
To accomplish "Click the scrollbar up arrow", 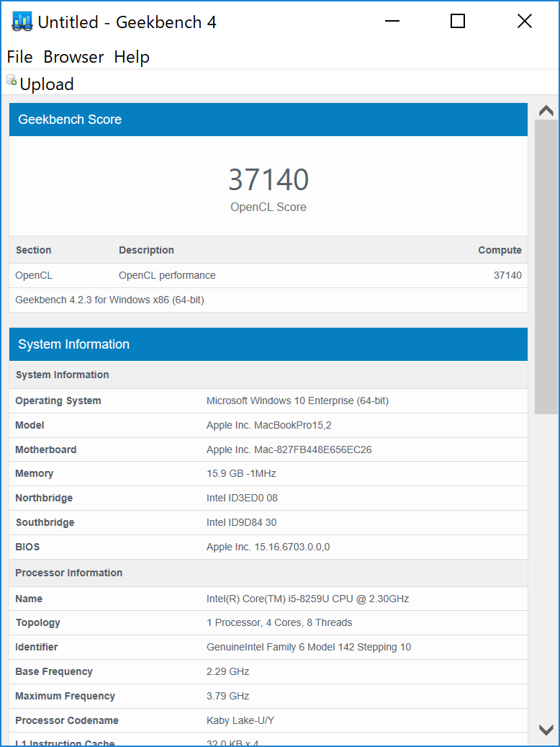I will (x=546, y=111).
